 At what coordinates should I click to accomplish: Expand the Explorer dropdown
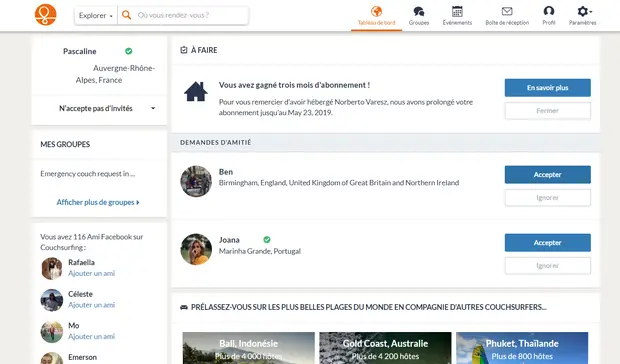[96, 15]
